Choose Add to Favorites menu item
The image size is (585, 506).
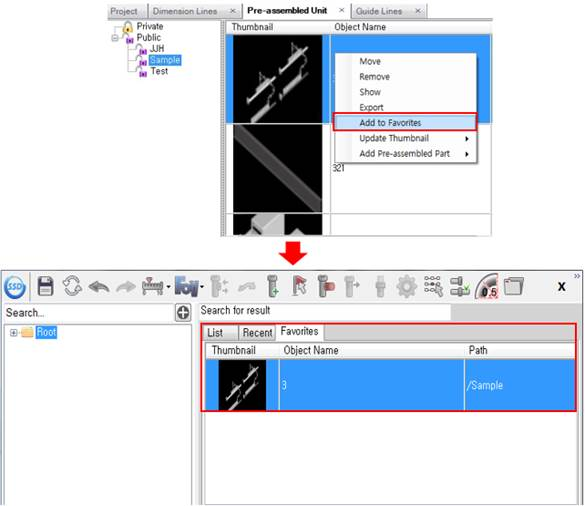click(x=405, y=122)
